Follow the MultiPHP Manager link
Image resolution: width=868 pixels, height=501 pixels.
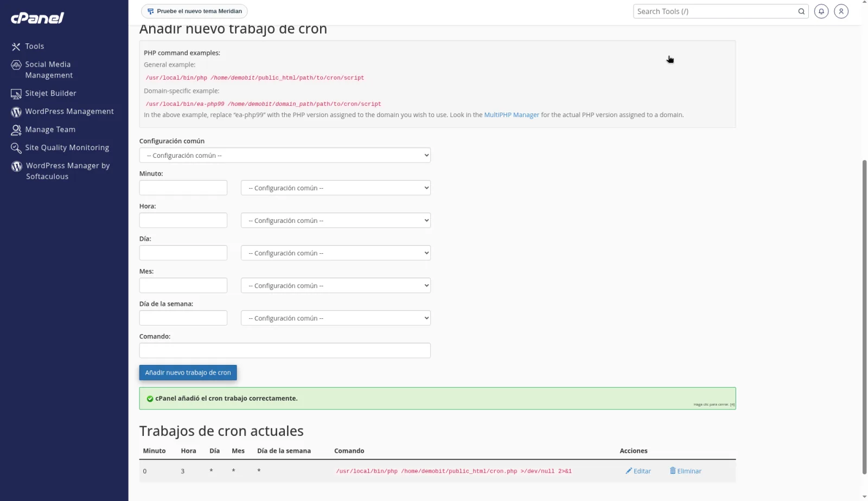[512, 115]
